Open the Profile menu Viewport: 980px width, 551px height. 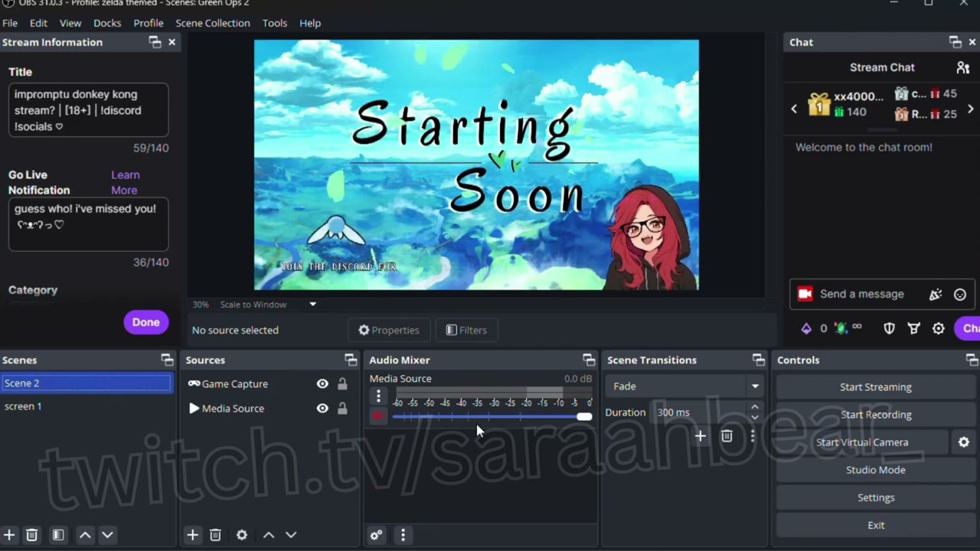(x=149, y=23)
